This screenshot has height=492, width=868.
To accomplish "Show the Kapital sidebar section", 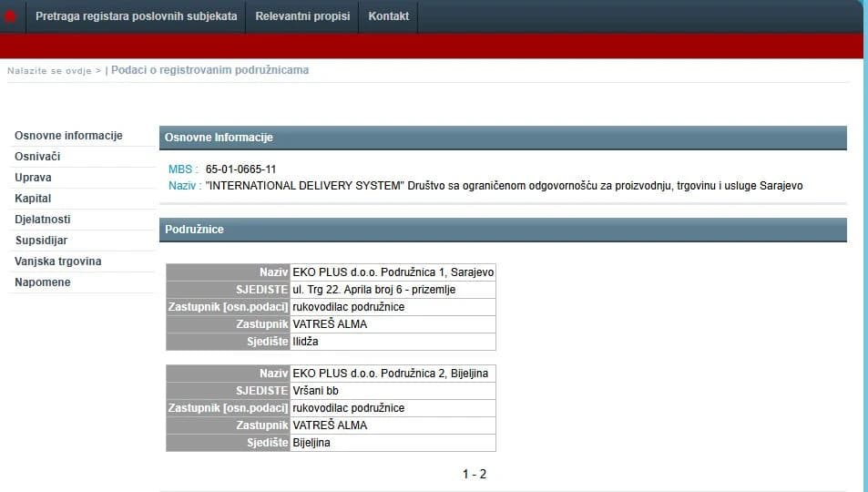I will 33,199.
